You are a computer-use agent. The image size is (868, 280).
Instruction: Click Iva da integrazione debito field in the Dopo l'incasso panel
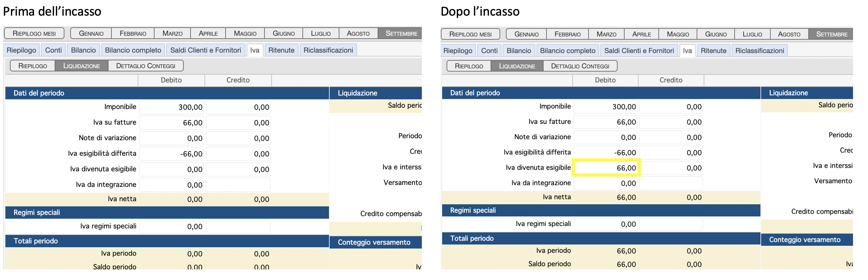click(606, 183)
